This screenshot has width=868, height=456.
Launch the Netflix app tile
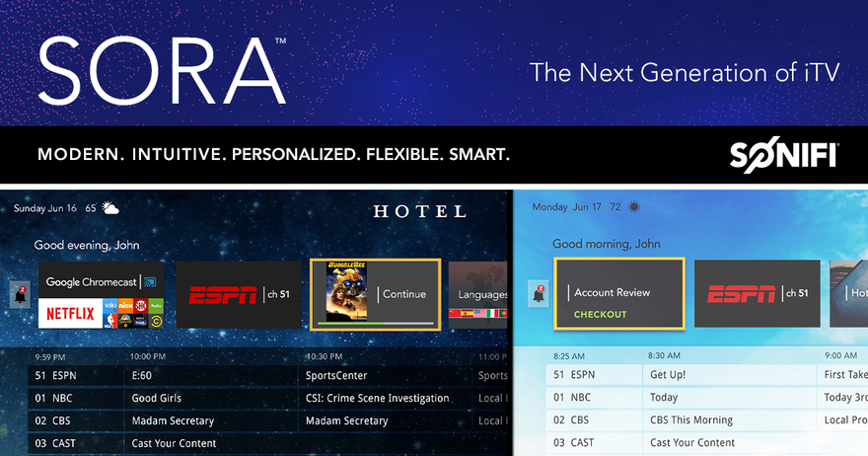click(x=70, y=314)
